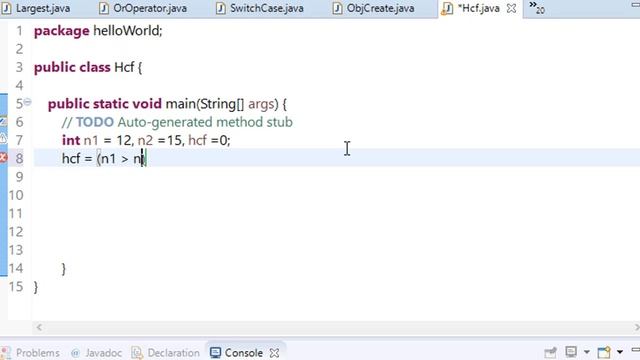Click the closing brace on line 14

coord(64,269)
